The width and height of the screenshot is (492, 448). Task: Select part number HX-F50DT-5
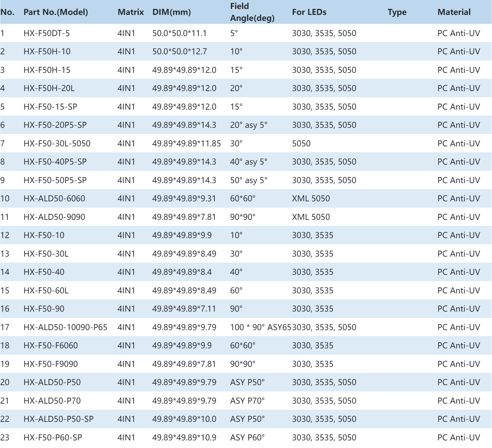[47, 33]
